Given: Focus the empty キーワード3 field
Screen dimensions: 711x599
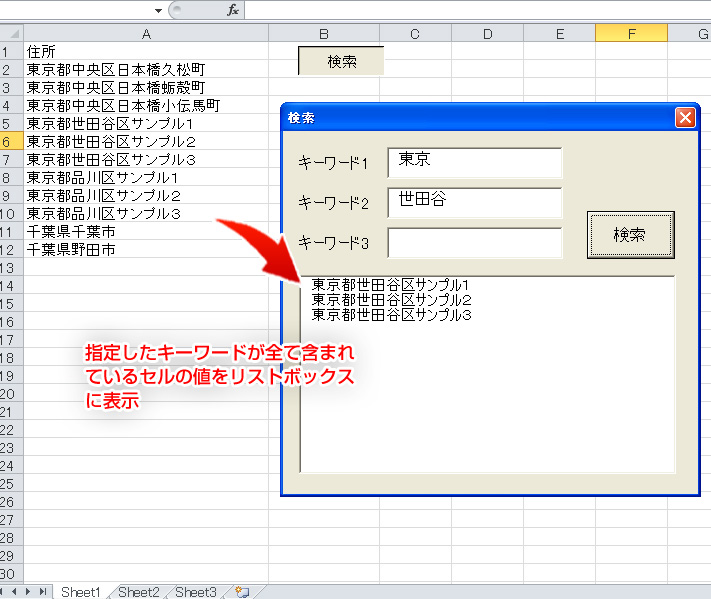Looking at the screenshot, I should [475, 243].
